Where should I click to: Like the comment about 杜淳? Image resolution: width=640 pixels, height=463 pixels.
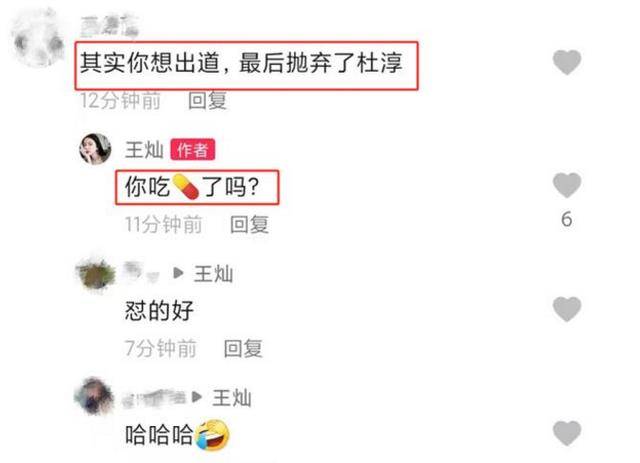click(x=567, y=62)
